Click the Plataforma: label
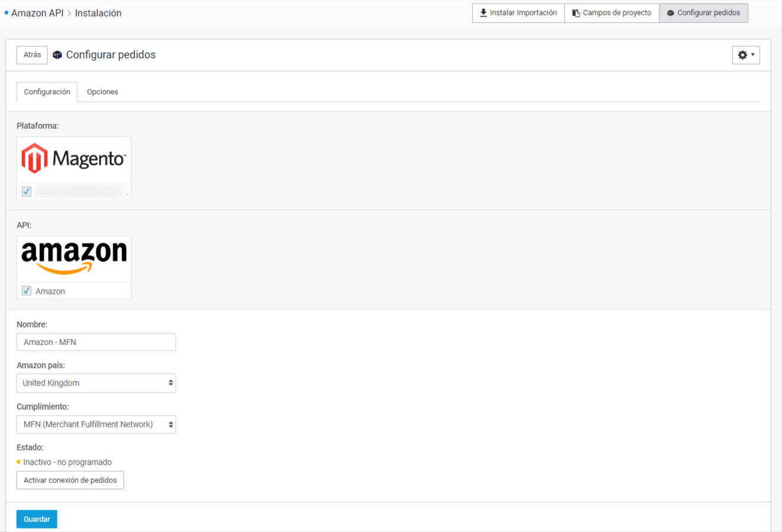 pyautogui.click(x=38, y=126)
